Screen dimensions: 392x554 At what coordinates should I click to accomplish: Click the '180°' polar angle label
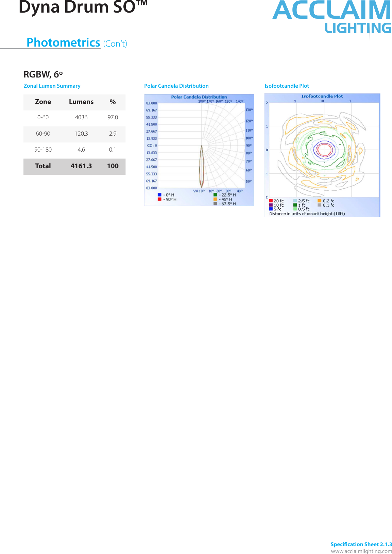coord(202,101)
